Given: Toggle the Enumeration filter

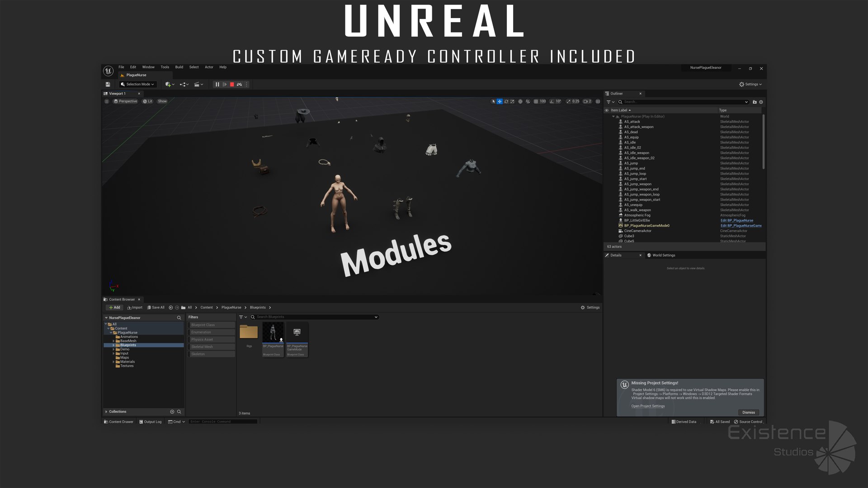Looking at the screenshot, I should coord(212,332).
